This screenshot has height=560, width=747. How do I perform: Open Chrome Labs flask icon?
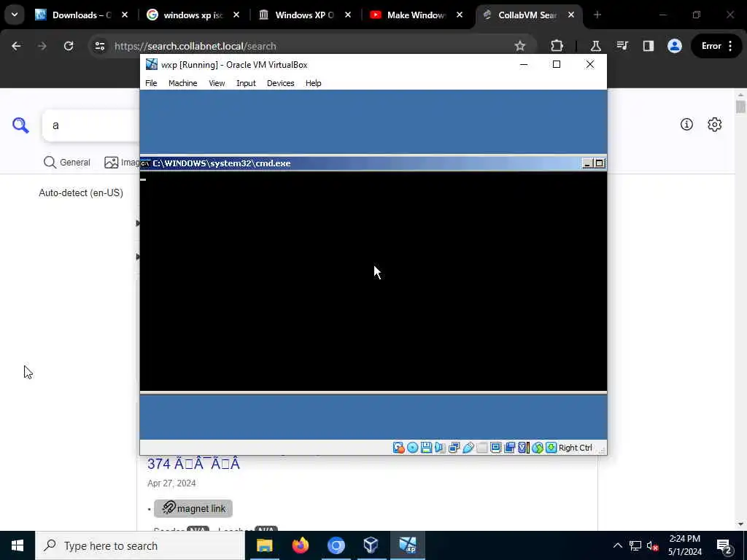pos(595,46)
